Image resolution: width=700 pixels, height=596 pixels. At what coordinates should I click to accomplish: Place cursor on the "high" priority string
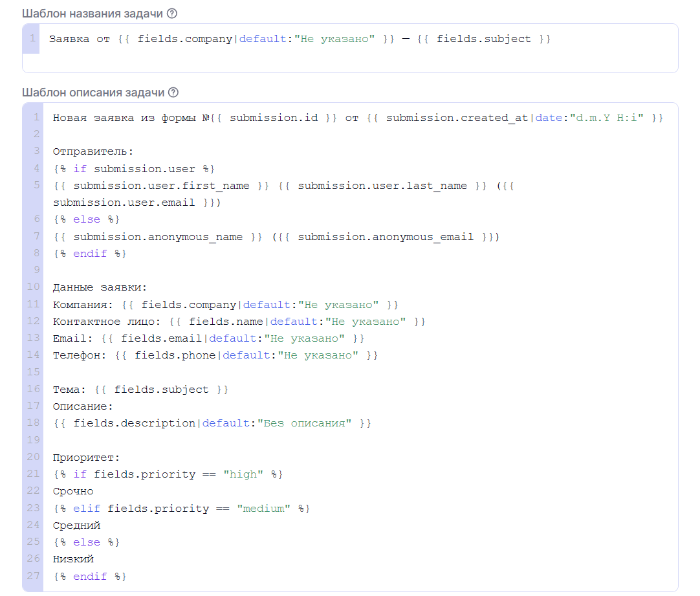[243, 474]
